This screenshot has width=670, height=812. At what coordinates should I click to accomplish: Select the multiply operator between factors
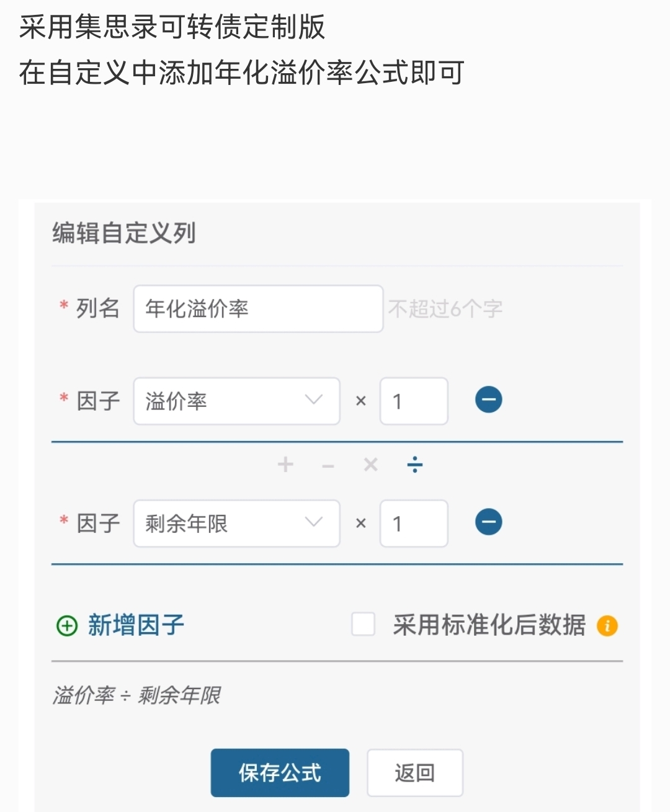pyautogui.click(x=370, y=464)
